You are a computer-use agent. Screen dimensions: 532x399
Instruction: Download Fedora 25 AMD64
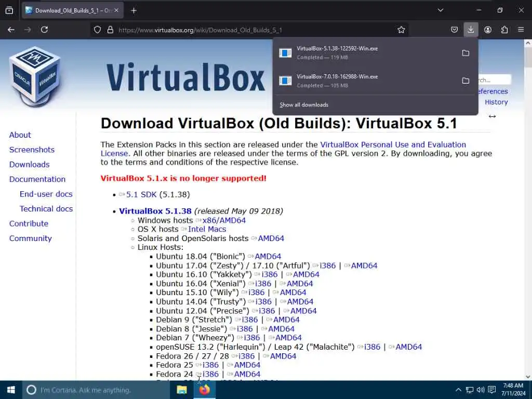(x=247, y=365)
